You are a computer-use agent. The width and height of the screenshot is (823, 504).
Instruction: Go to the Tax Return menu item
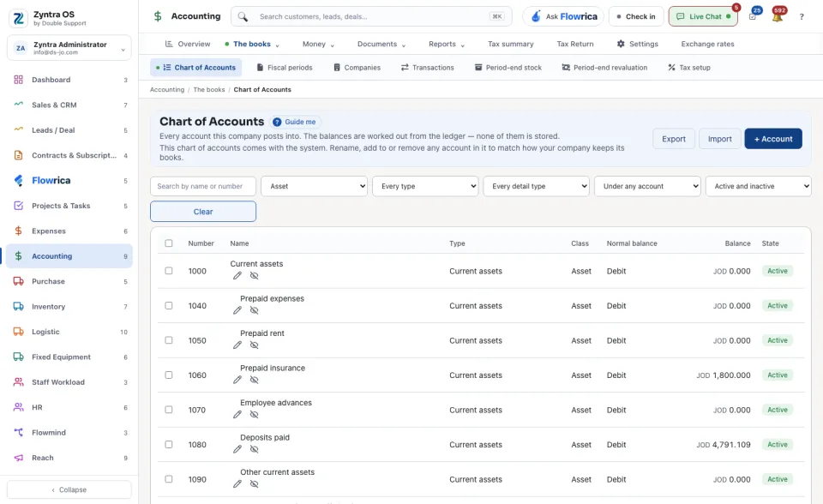[x=575, y=44]
